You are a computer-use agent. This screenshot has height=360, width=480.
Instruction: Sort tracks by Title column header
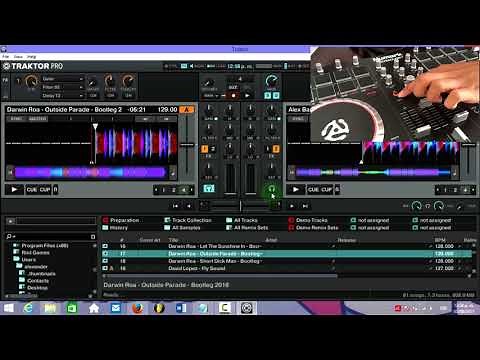point(174,240)
